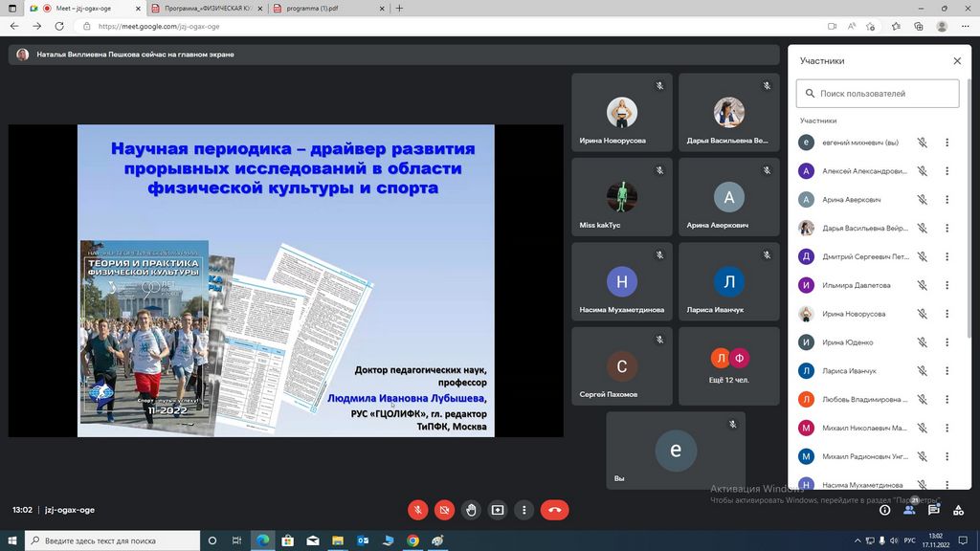980x551 pixels.
Task: Raise hand in the meeting
Action: click(471, 510)
